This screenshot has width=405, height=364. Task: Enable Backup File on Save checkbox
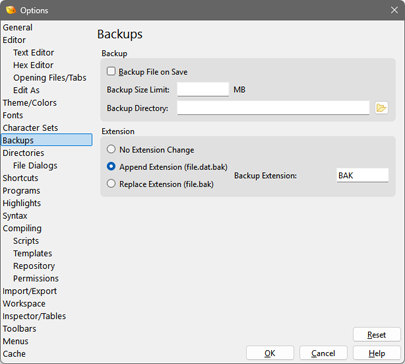[111, 71]
